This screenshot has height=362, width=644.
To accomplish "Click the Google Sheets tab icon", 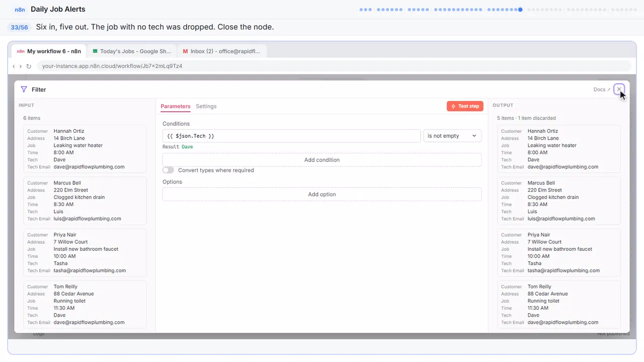I will [95, 51].
